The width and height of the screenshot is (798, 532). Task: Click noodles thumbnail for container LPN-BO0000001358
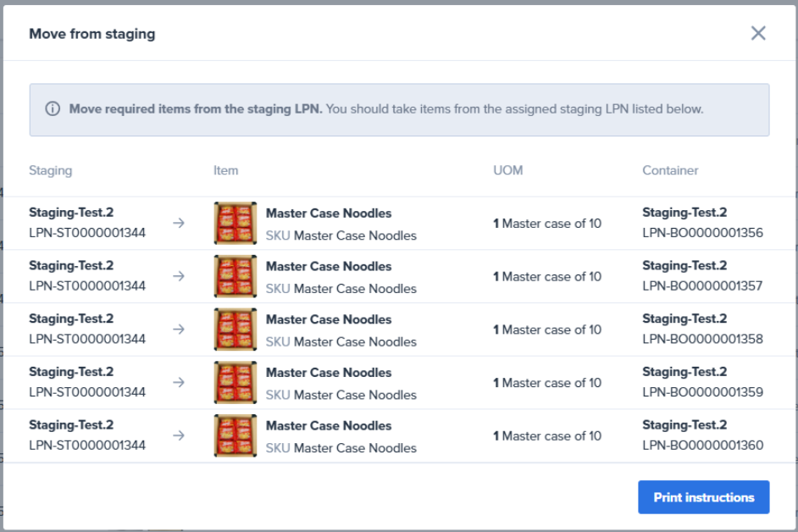[236, 330]
